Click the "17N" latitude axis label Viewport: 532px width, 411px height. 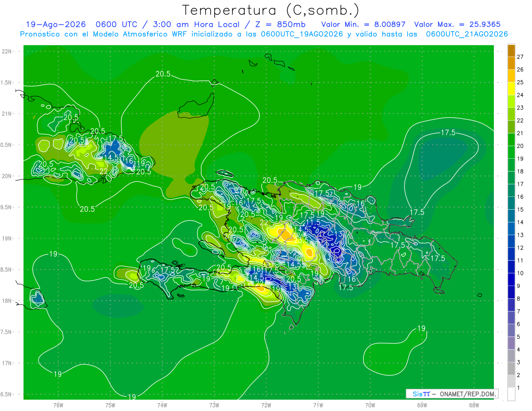(x=7, y=363)
